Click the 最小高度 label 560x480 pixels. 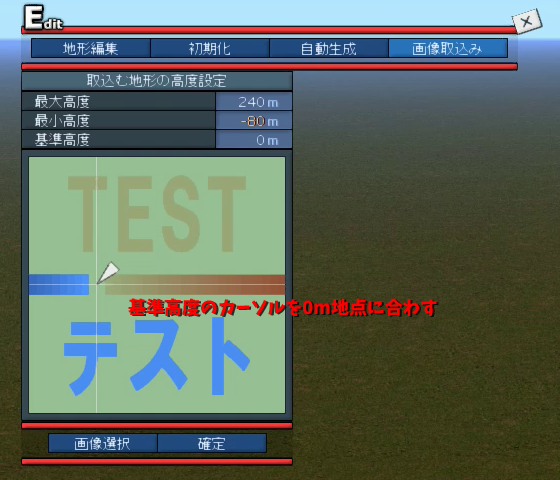coord(62,121)
